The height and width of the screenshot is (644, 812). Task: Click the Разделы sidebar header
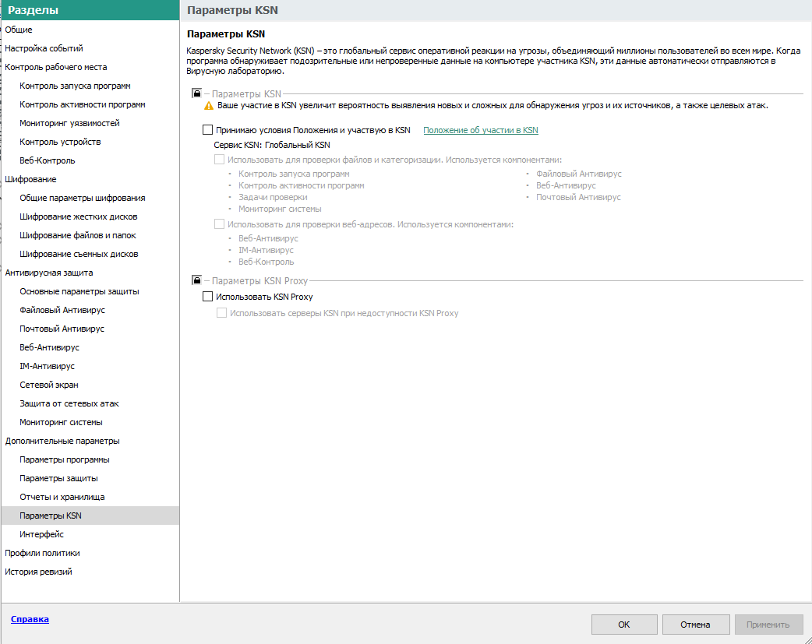pyautogui.click(x=90, y=10)
